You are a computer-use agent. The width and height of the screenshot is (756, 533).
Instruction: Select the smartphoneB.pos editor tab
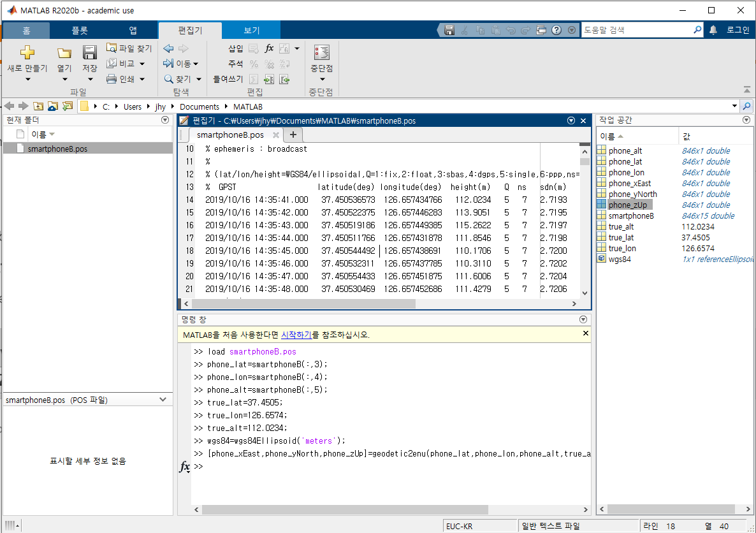coord(230,135)
